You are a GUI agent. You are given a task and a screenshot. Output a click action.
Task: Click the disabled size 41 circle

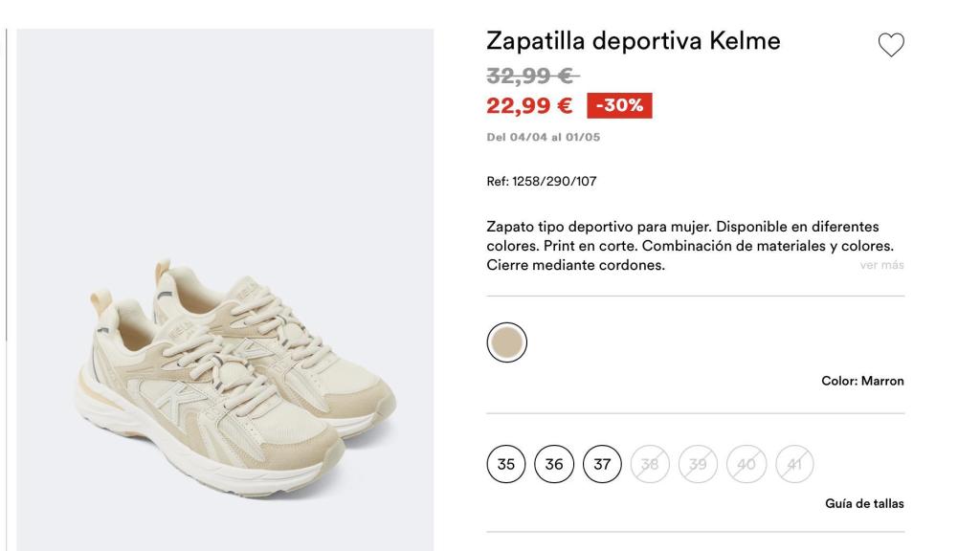point(795,464)
